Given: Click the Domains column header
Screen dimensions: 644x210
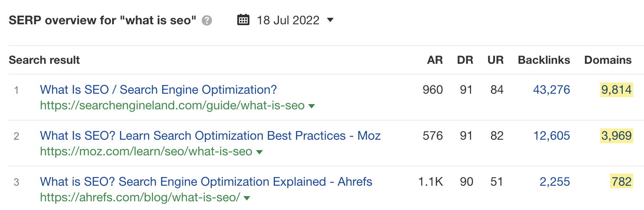Looking at the screenshot, I should click(608, 60).
